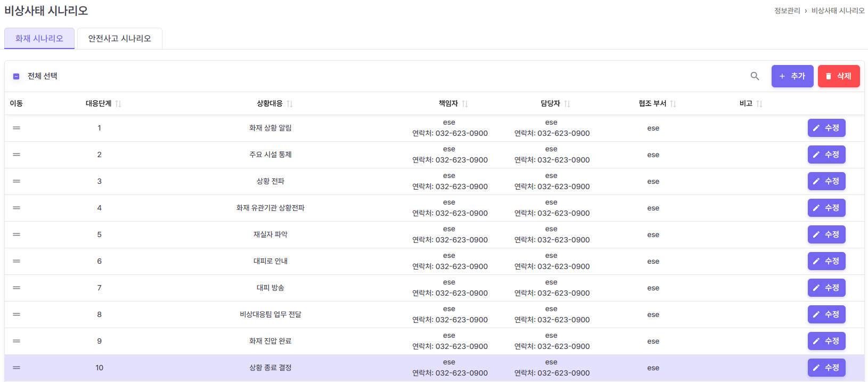
Task: Click the drag handle for row 10
Action: [x=17, y=368]
